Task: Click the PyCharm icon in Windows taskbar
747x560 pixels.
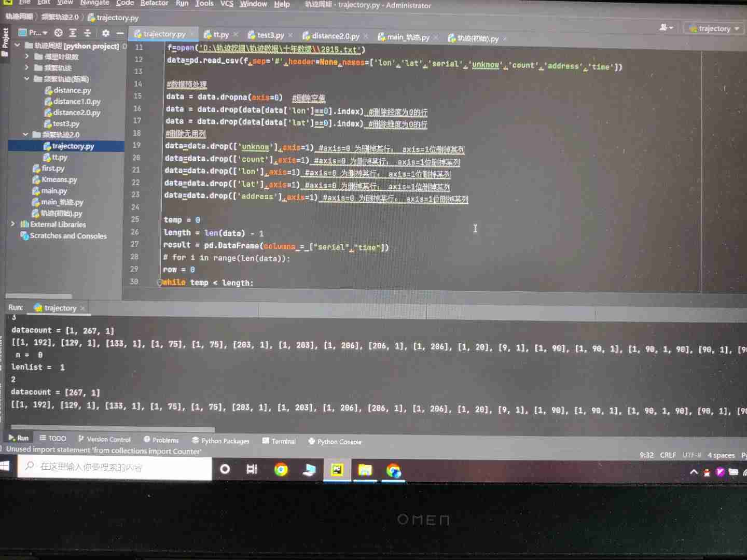Action: (x=337, y=470)
